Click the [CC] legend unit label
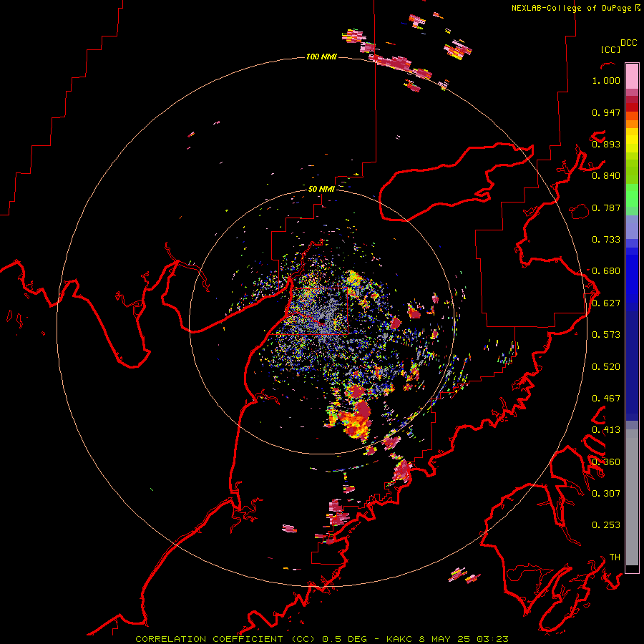The width and height of the screenshot is (644, 644). coord(610,49)
